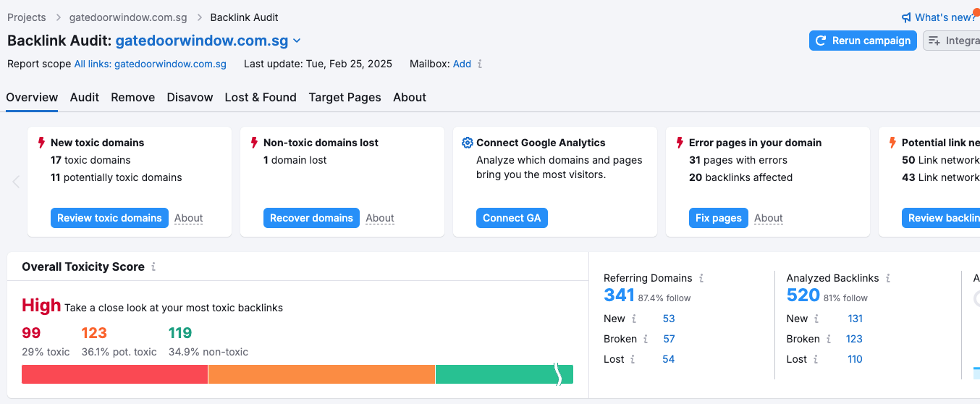The height and width of the screenshot is (404, 980).
Task: Click info icon next to Referring Domains
Action: click(x=701, y=278)
